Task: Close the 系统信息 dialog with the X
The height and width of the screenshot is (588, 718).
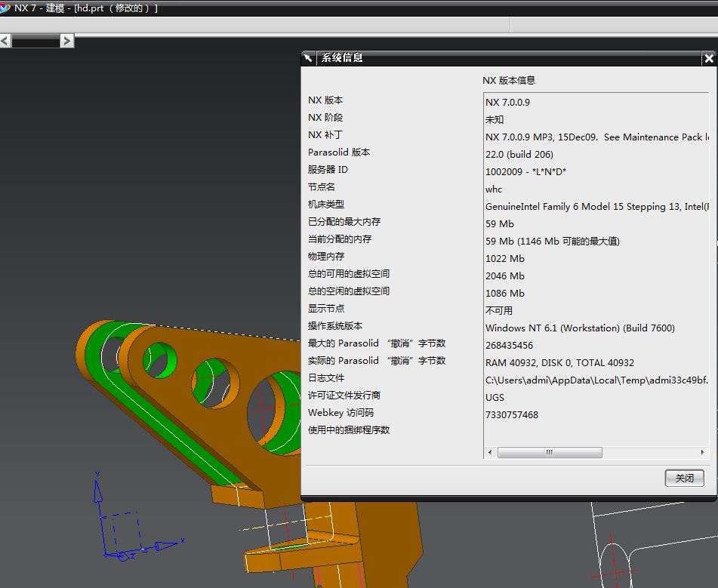Action: pos(709,58)
